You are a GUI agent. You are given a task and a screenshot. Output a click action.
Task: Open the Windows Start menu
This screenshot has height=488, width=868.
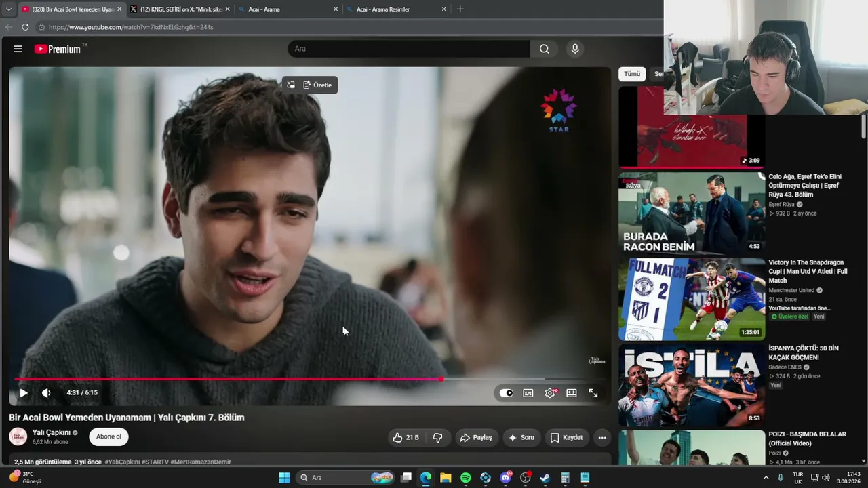pos(285,478)
